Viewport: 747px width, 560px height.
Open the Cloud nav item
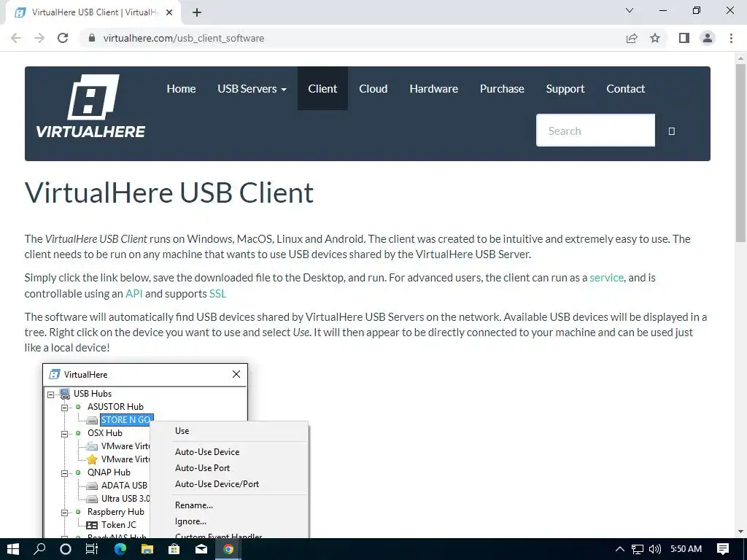coord(373,88)
